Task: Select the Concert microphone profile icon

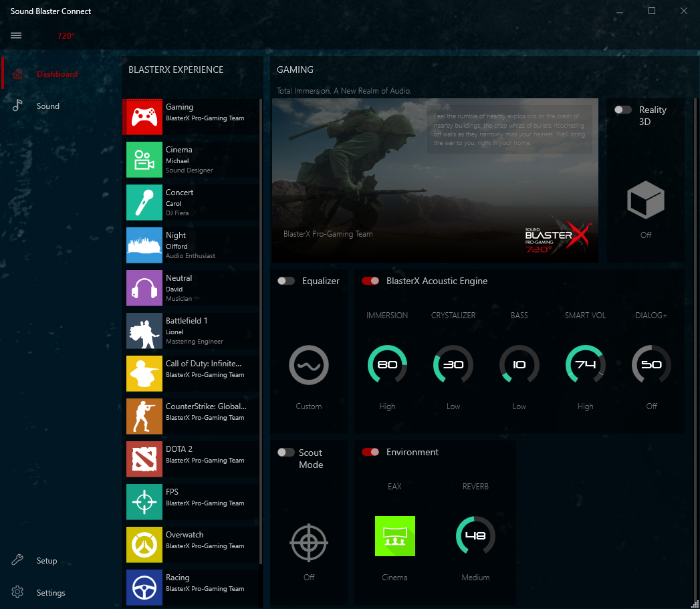Action: tap(144, 203)
